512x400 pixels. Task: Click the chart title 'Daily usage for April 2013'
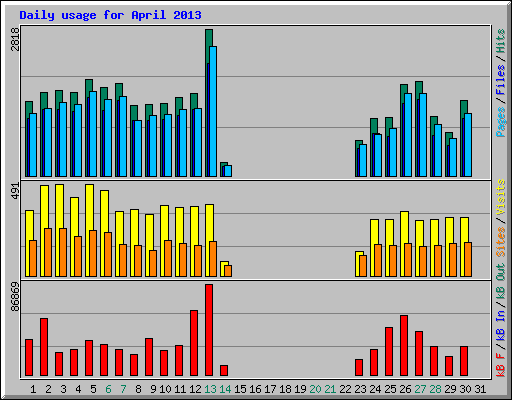110,15
